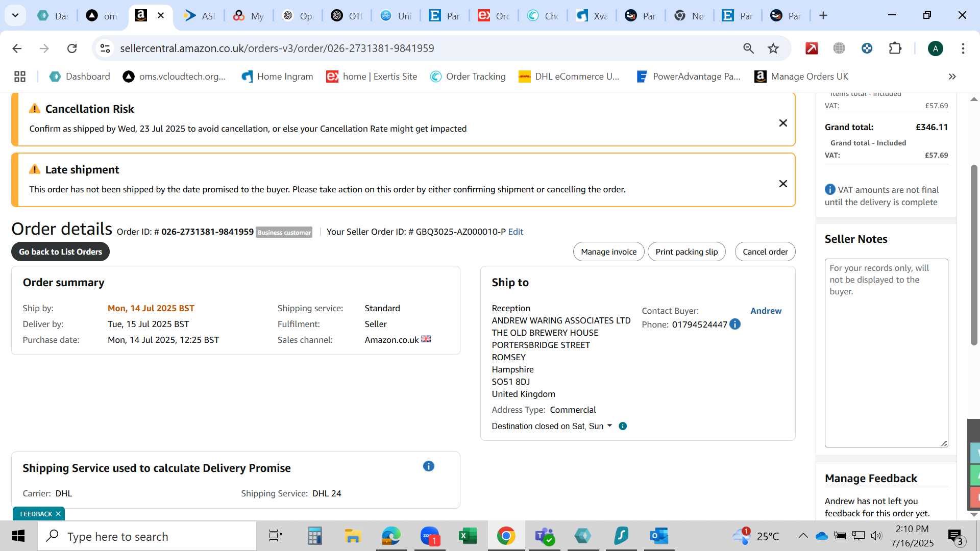Open the tab search dropdown arrow

pos(15,15)
